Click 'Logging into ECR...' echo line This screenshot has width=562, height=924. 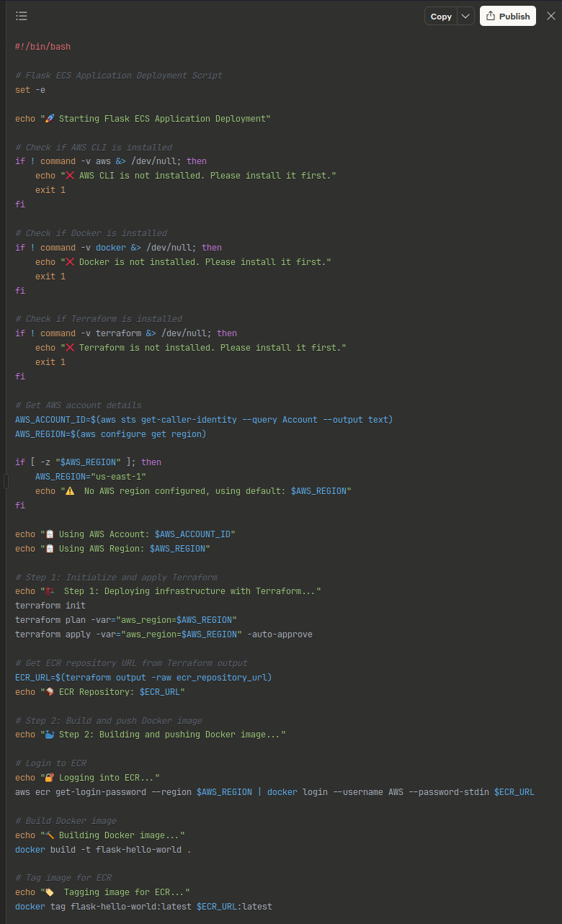tap(87, 778)
